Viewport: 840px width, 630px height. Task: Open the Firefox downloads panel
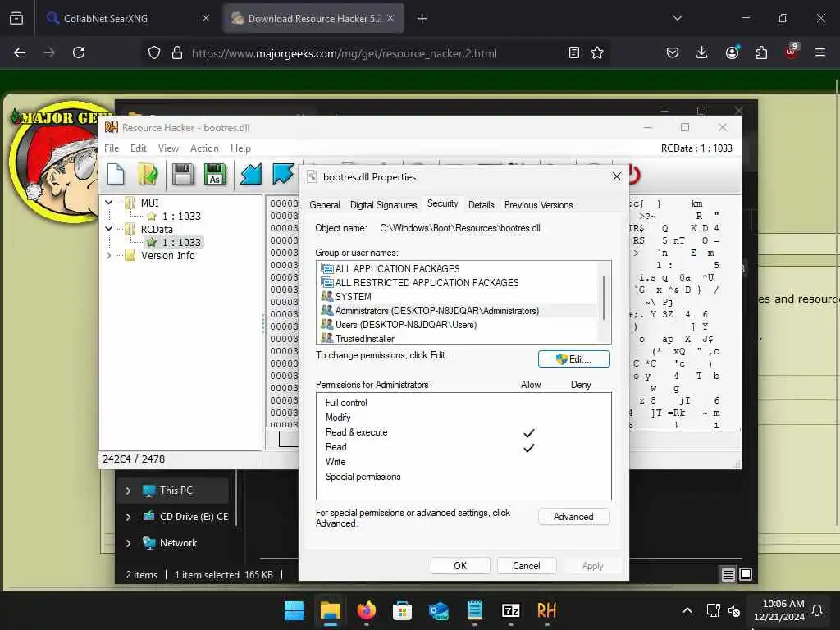tap(702, 52)
